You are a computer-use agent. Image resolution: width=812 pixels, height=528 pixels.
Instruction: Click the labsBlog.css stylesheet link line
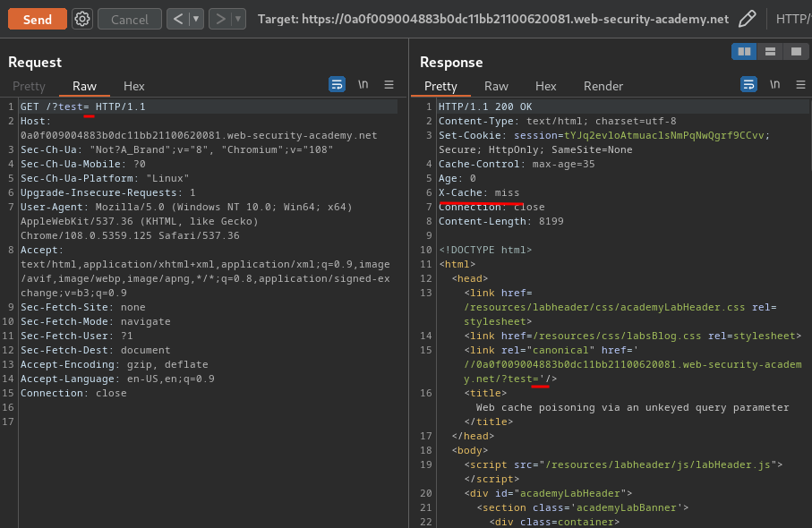point(632,336)
